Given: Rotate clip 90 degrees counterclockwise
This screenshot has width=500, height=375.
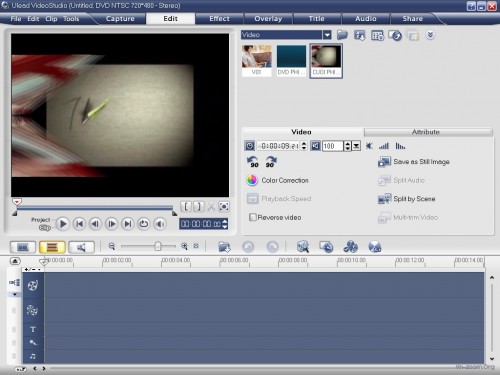Looking at the screenshot, I should (x=253, y=162).
